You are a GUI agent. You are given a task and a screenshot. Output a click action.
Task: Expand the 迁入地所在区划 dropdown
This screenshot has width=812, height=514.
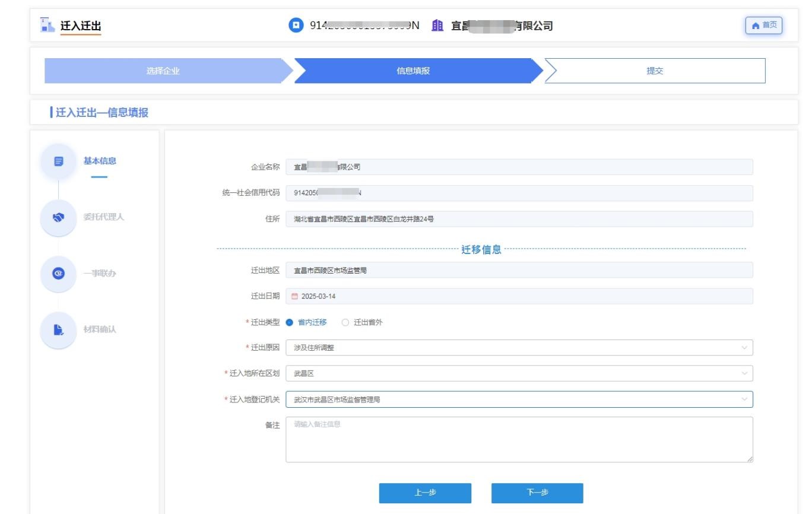pyautogui.click(x=519, y=373)
